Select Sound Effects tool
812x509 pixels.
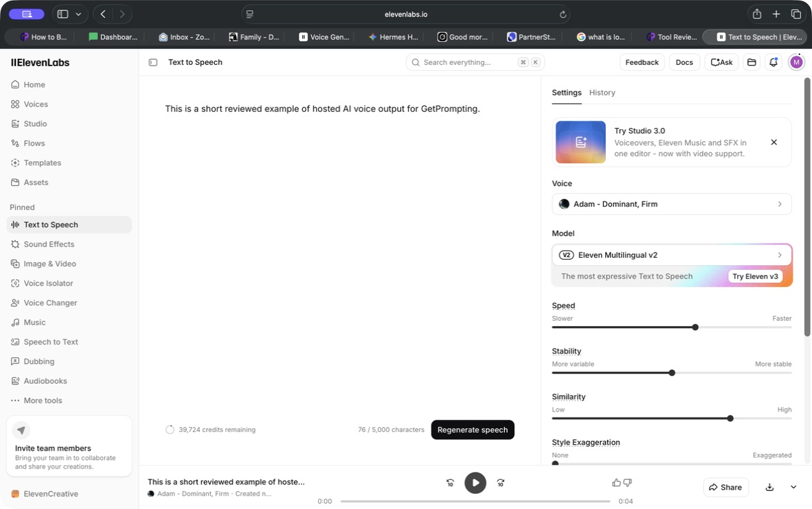point(69,245)
